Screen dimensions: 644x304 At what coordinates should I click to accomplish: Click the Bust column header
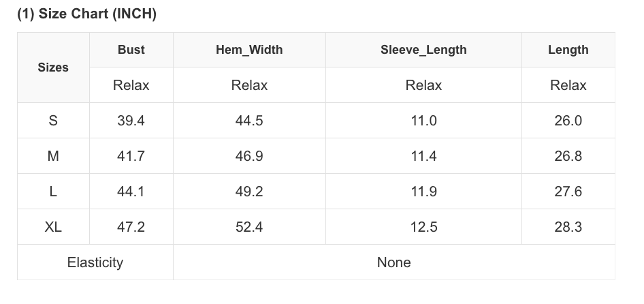[x=131, y=50]
